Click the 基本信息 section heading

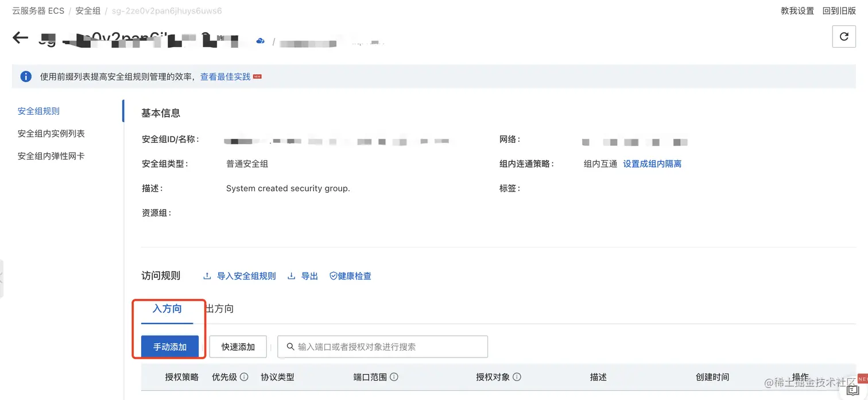pos(161,113)
